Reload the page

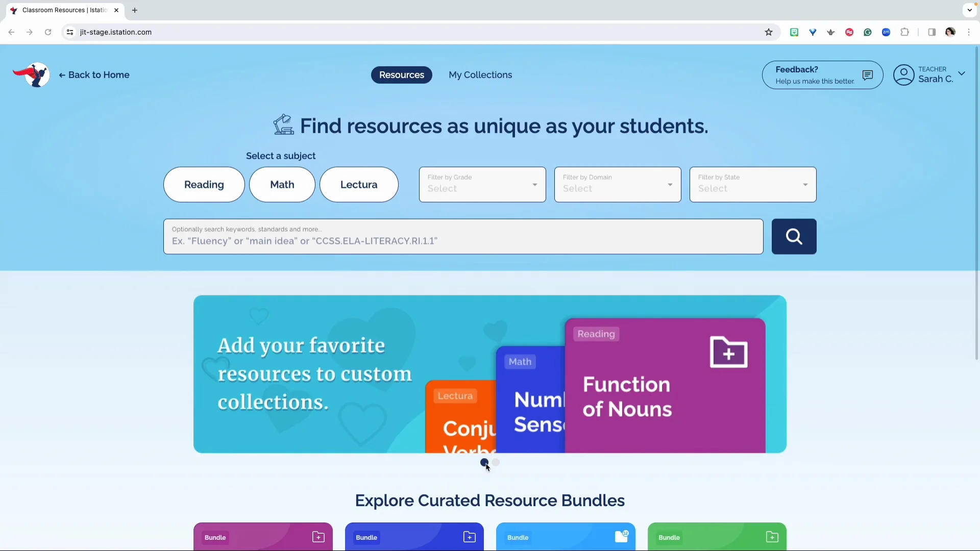[x=48, y=32]
